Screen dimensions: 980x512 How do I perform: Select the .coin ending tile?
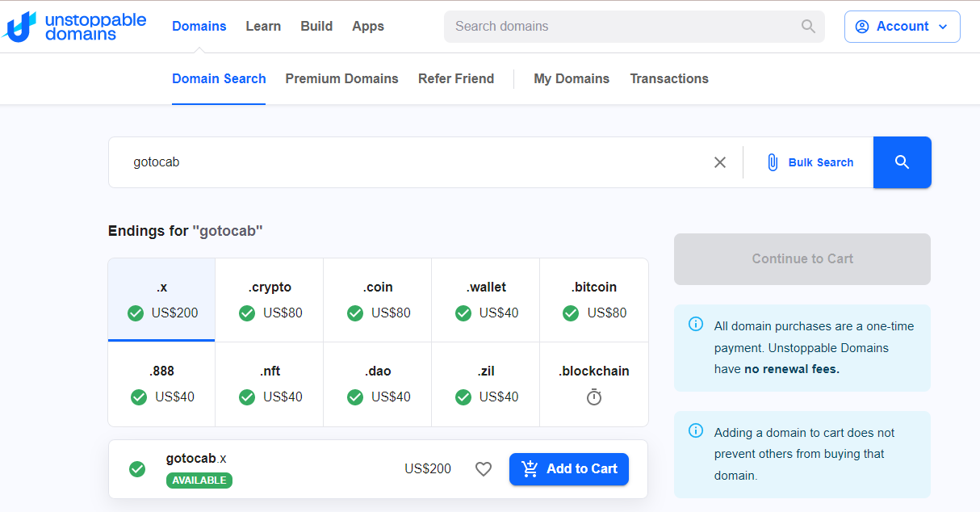coord(378,300)
